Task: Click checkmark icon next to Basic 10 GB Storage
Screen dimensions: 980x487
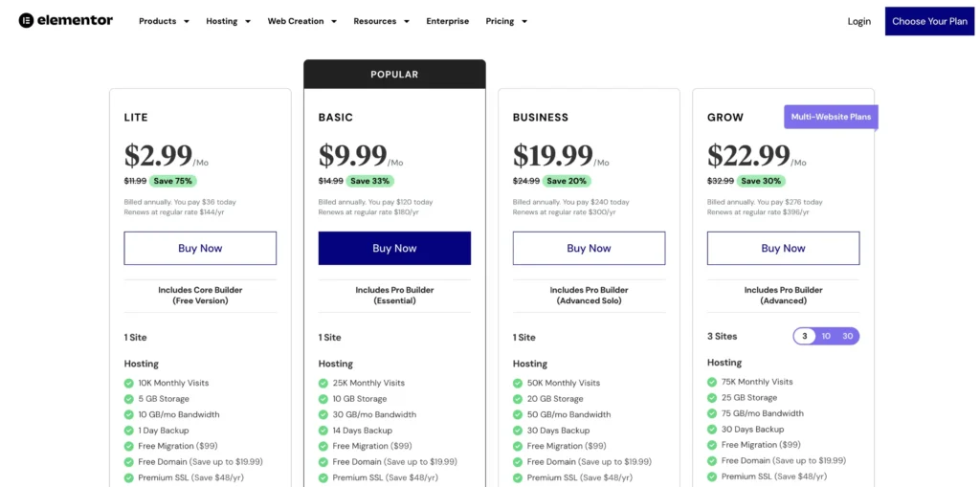Action: coord(323,399)
